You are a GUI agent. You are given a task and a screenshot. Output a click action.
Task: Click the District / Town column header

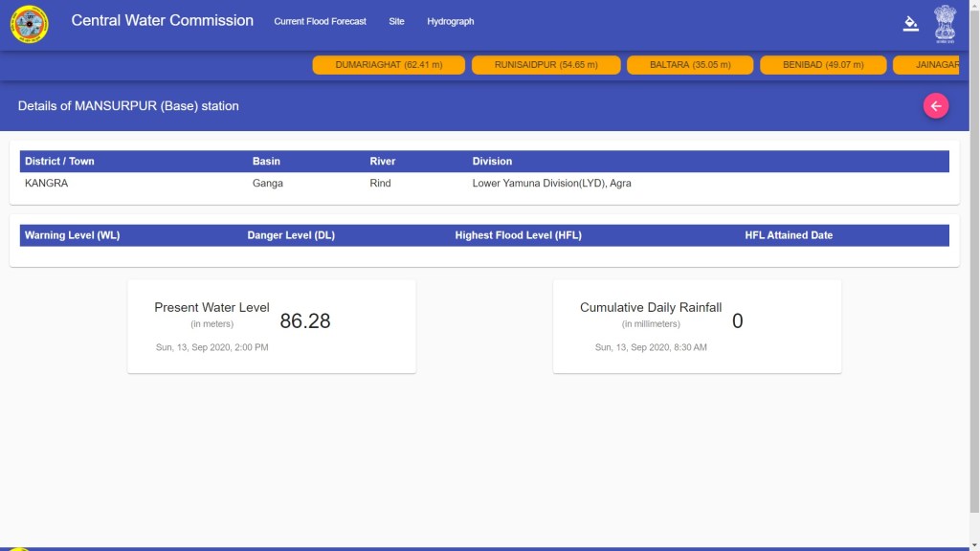point(59,162)
